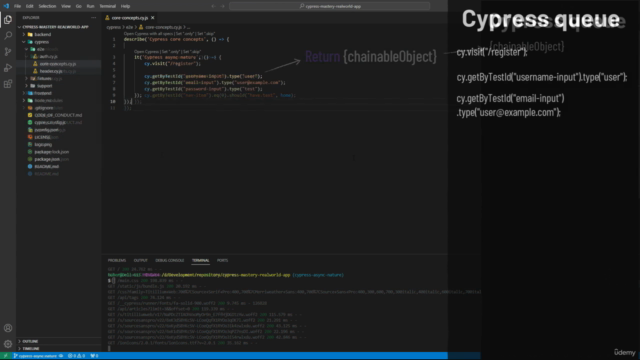This screenshot has width=640, height=360.
Task: Open header.cy.js in the explorer
Action: (51, 71)
